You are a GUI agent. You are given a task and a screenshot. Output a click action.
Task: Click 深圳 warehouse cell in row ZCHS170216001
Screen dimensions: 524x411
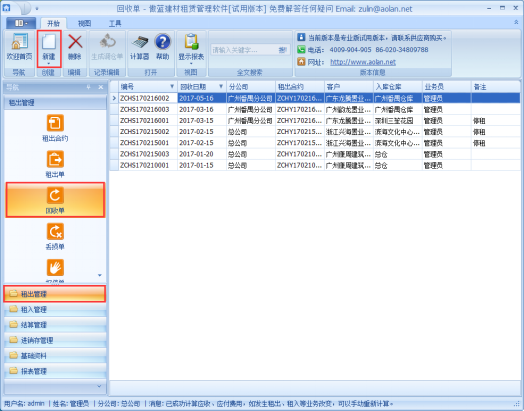pos(398,121)
